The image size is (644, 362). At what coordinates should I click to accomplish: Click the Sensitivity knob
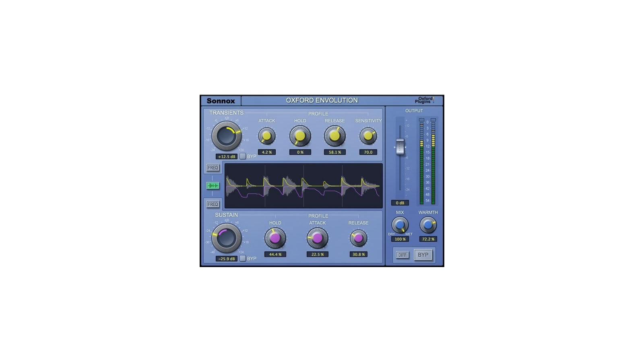(x=368, y=136)
